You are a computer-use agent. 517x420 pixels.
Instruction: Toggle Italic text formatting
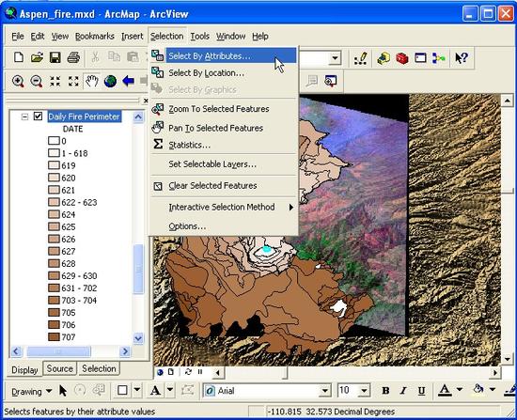point(403,391)
